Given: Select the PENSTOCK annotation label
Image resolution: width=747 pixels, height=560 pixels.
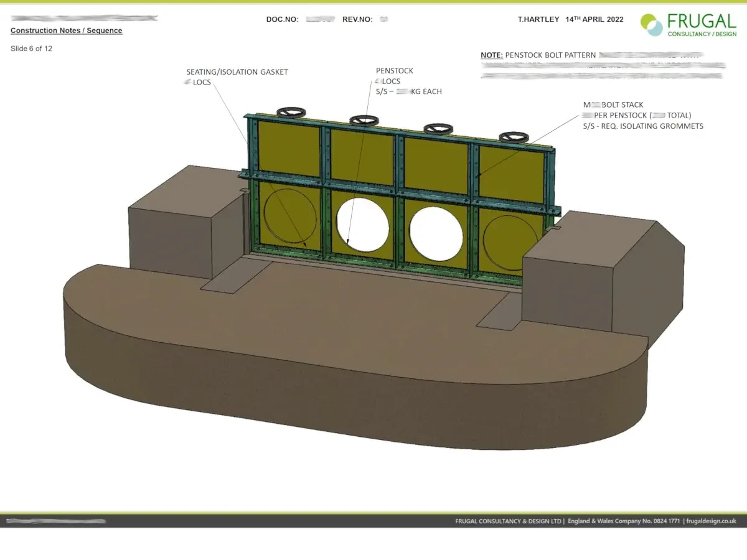Looking at the screenshot, I should (394, 71).
